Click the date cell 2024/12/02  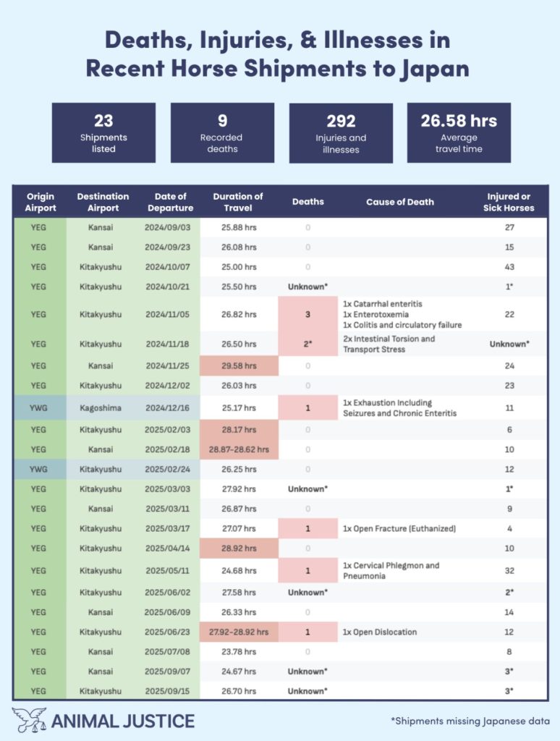pyautogui.click(x=167, y=386)
